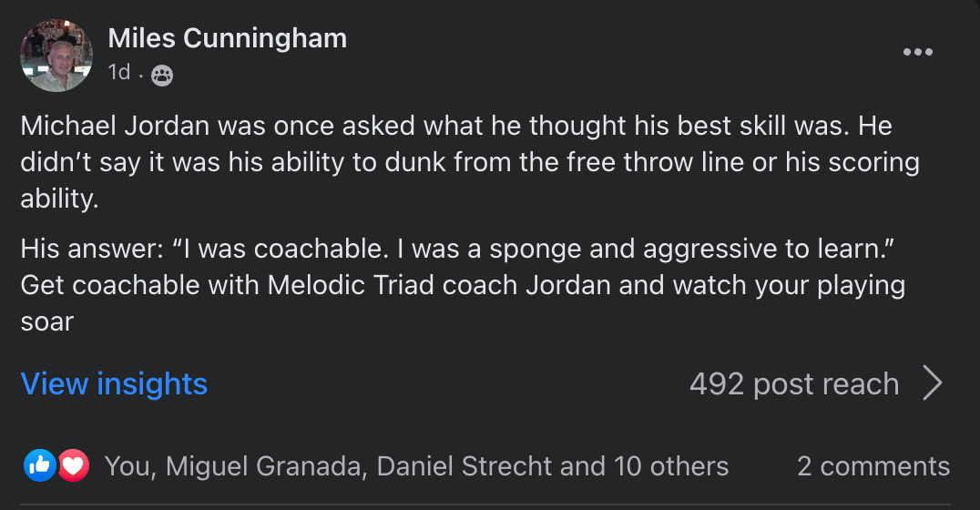This screenshot has width=980, height=510.
Task: Expand post reach with the right chevron
Action: click(x=932, y=384)
